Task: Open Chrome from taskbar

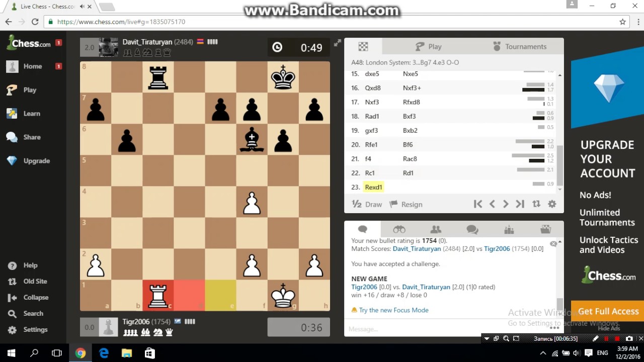Action: click(80, 353)
